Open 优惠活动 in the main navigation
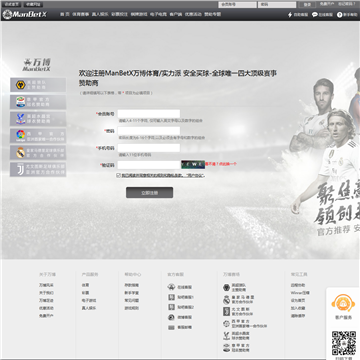The width and height of the screenshot is (360, 360). [x=193, y=14]
